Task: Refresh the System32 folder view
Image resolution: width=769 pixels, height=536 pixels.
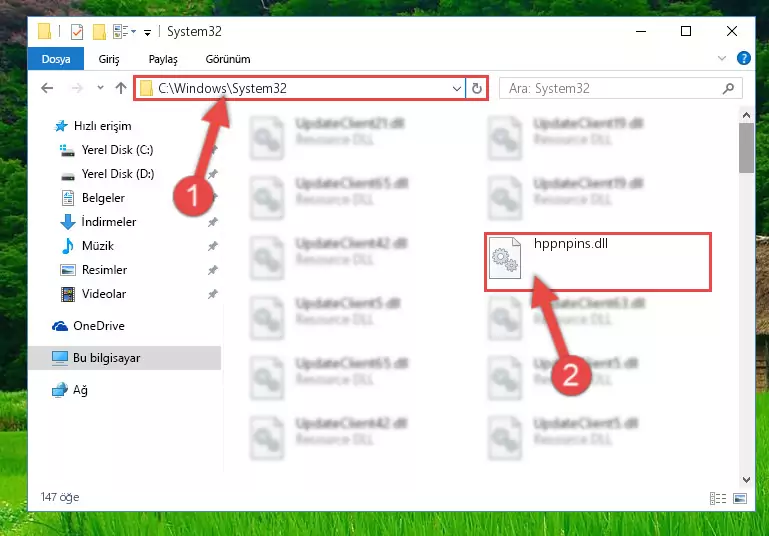Action: 477,89
